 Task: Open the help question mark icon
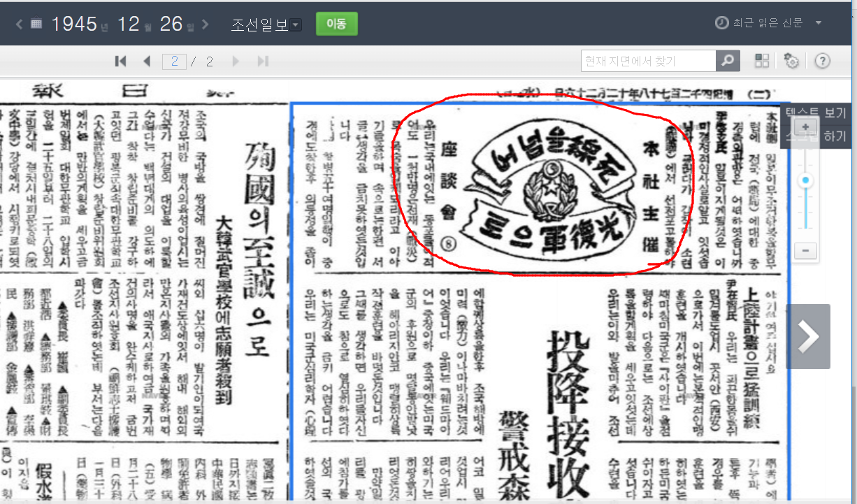(x=823, y=61)
